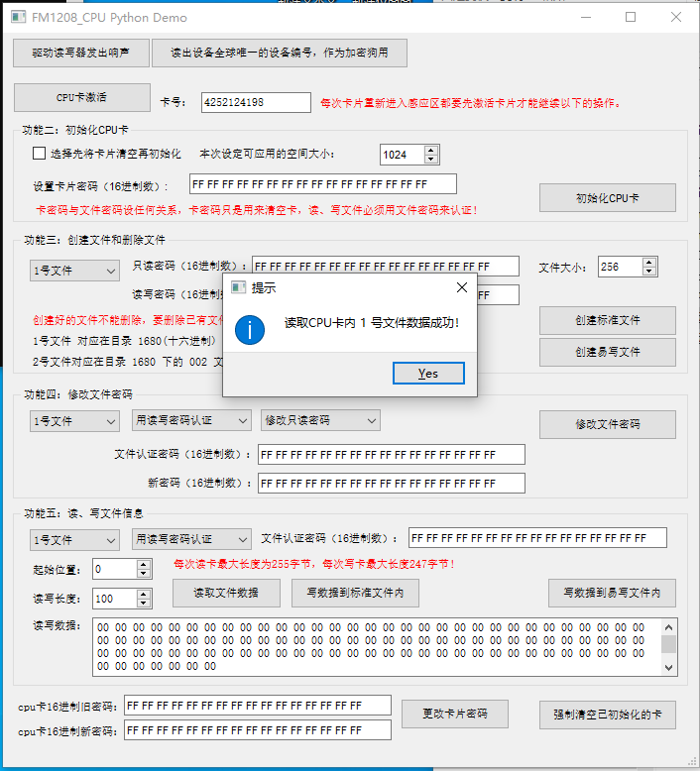Click Yes in the success dialog
Screen dimensions: 700x771
pyautogui.click(x=428, y=374)
